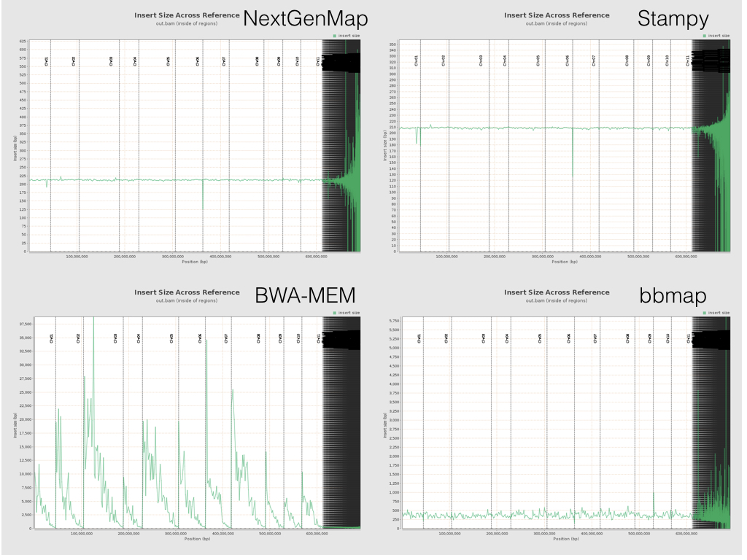Viewport: 747px width, 560px height.
Task: Click 'Position (bp)' axis label under bbmap chart
Action: tap(566, 539)
